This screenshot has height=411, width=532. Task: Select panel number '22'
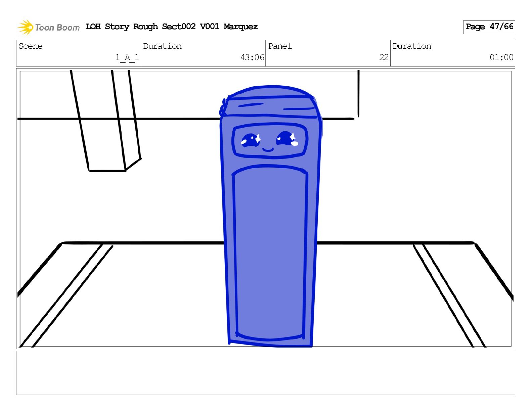[384, 57]
